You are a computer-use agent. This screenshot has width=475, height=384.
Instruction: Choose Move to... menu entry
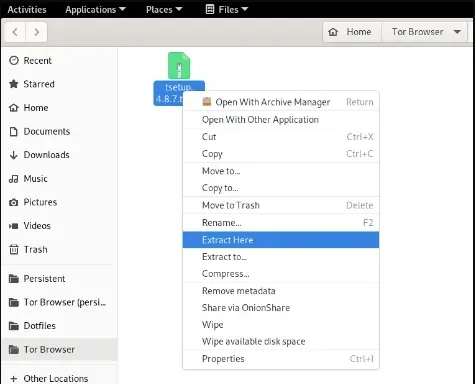point(281,171)
